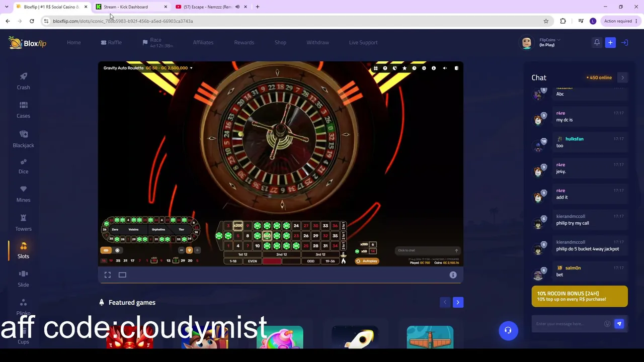Image resolution: width=644 pixels, height=362 pixels.
Task: Reload the page
Action: [x=32, y=21]
